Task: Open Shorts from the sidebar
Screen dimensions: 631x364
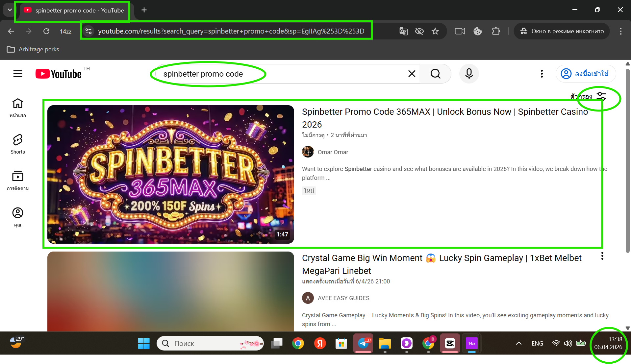Action: pos(18,144)
